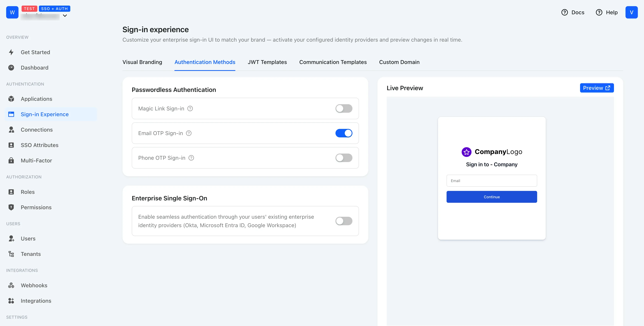Switch to the JWT Templates tab
644x326 pixels.
tap(267, 62)
